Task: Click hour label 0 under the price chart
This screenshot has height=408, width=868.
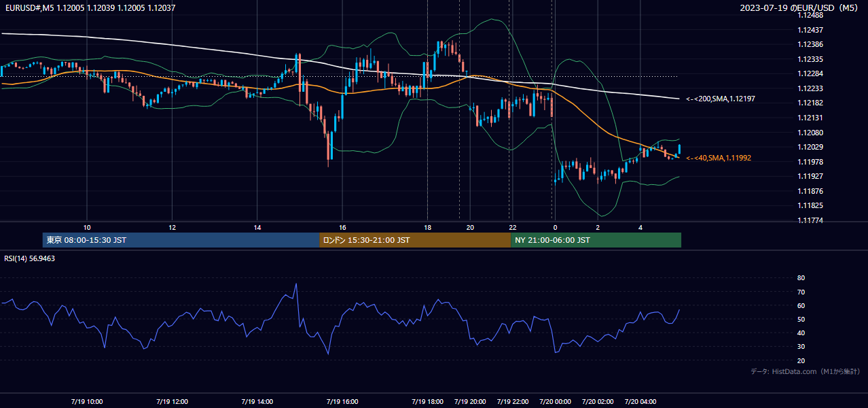Action: tap(555, 227)
